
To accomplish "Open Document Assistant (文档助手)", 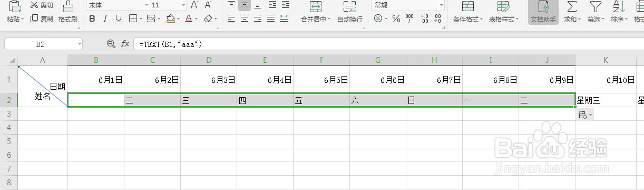I will (543, 12).
